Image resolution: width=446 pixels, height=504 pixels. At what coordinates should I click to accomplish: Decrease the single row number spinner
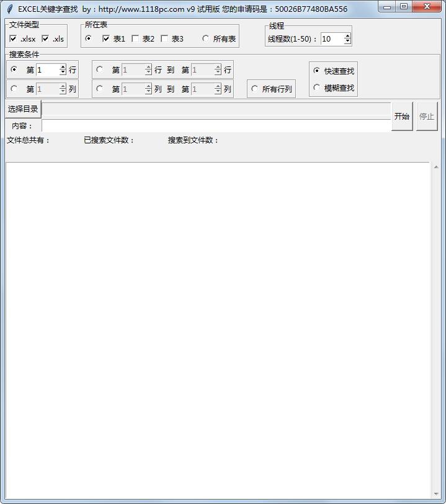(x=63, y=73)
